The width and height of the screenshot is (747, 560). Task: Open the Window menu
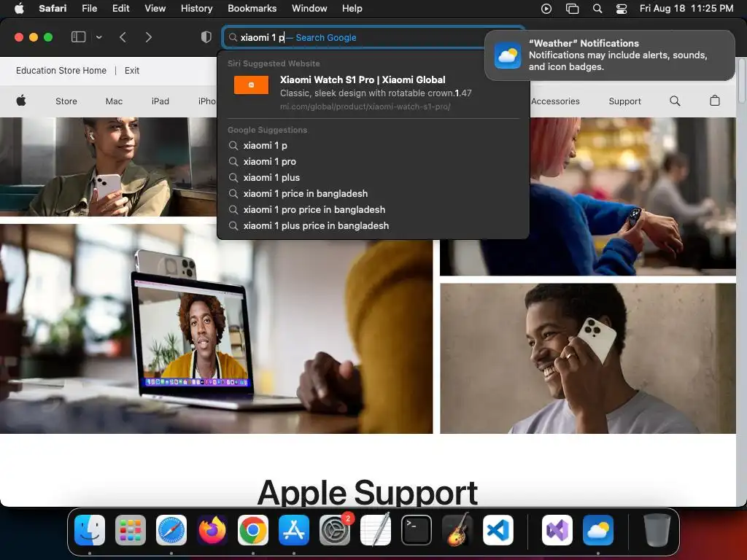tap(309, 8)
